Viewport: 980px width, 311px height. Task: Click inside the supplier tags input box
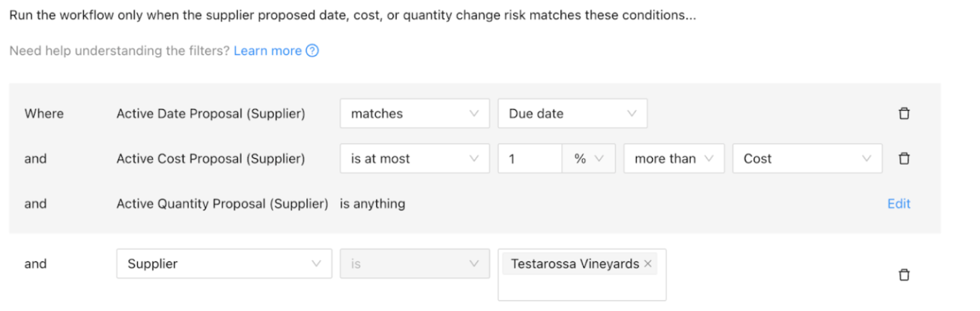(582, 288)
